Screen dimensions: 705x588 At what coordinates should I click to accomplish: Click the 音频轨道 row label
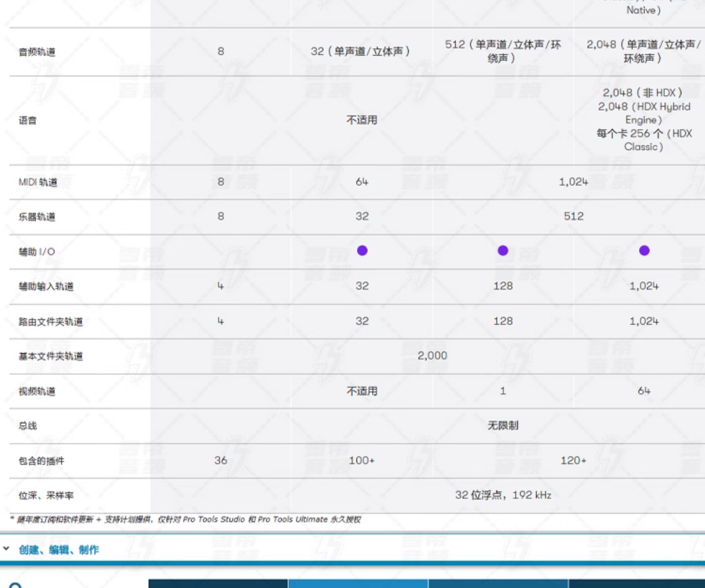[37, 52]
